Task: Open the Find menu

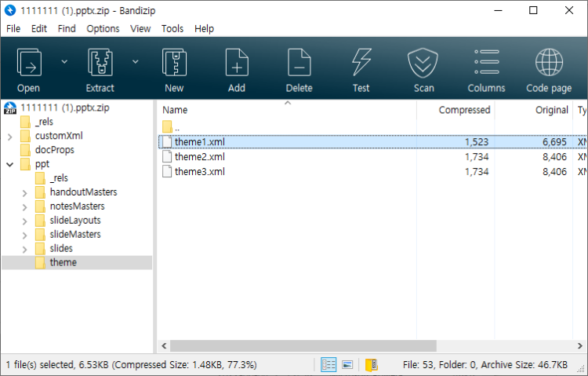Action: coord(67,29)
